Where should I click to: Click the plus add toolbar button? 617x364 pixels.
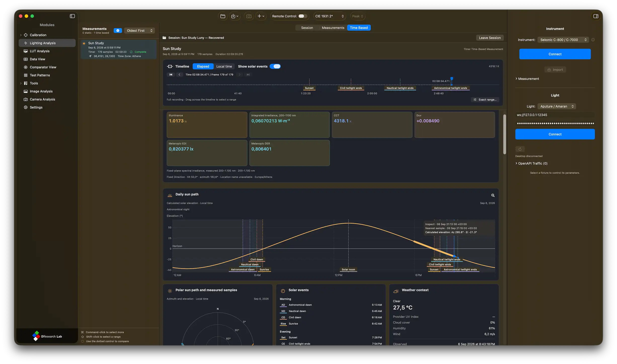click(x=261, y=16)
